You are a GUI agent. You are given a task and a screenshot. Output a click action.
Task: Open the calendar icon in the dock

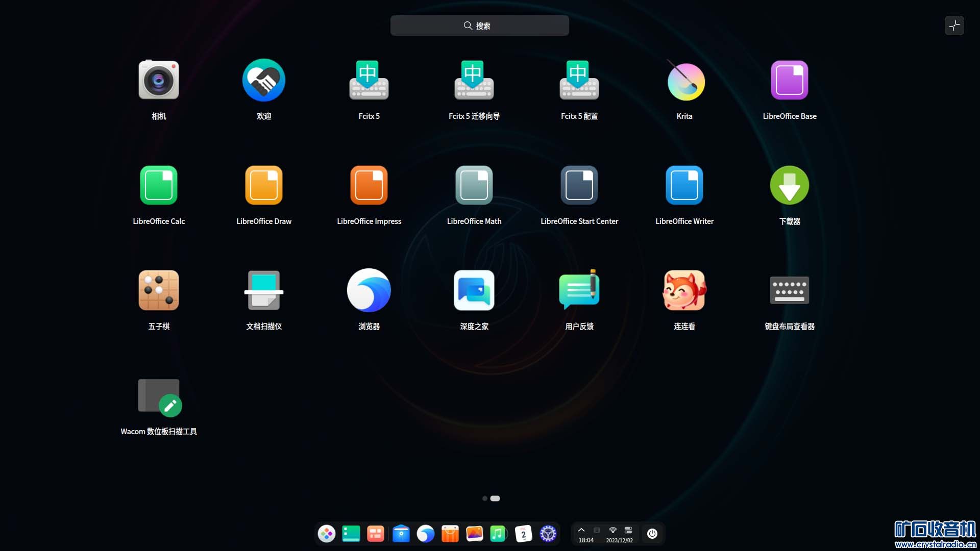(x=523, y=534)
